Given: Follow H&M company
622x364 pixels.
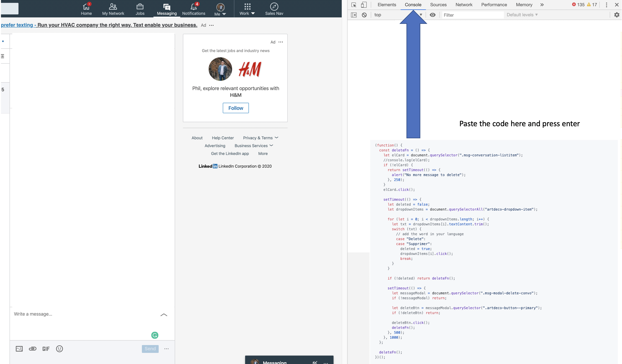Looking at the screenshot, I should pyautogui.click(x=236, y=108).
